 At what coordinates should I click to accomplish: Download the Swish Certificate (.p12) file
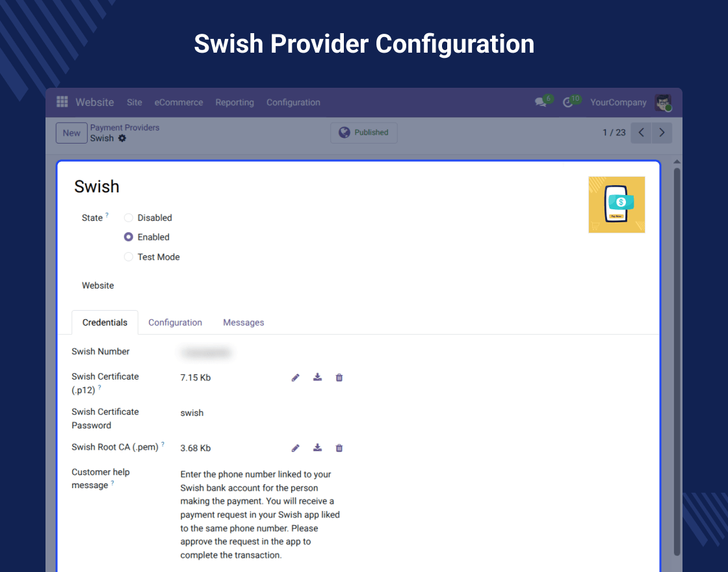tap(317, 377)
